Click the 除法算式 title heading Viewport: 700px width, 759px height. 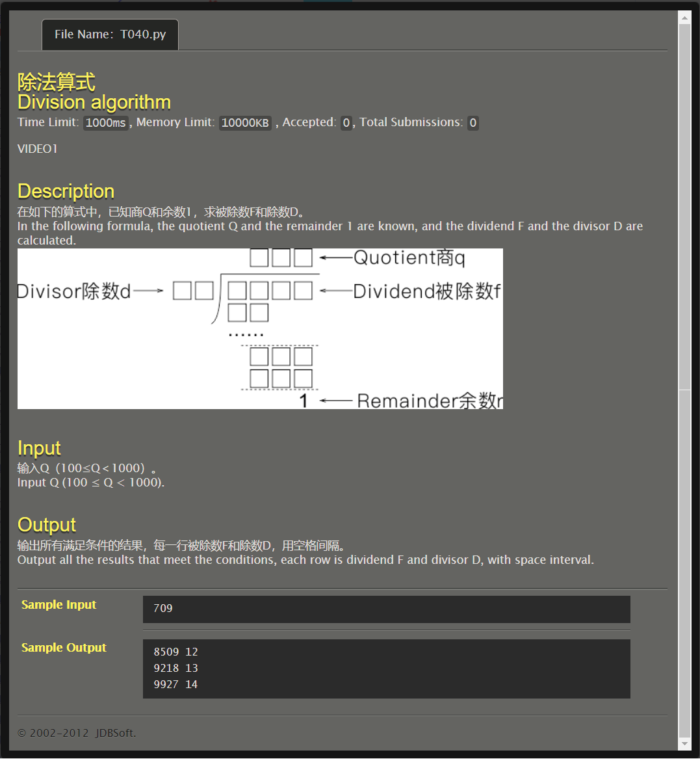56,81
